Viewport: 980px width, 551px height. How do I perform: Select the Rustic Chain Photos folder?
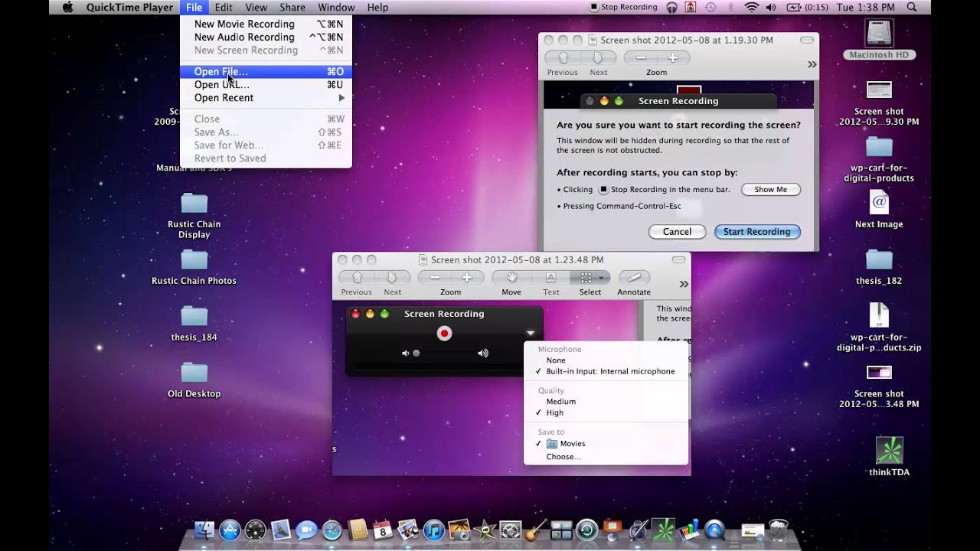click(194, 259)
